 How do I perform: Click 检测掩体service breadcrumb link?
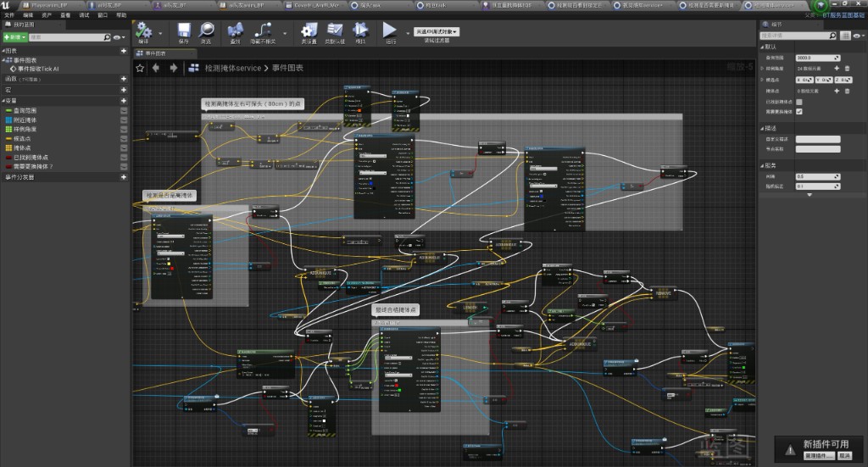232,68
